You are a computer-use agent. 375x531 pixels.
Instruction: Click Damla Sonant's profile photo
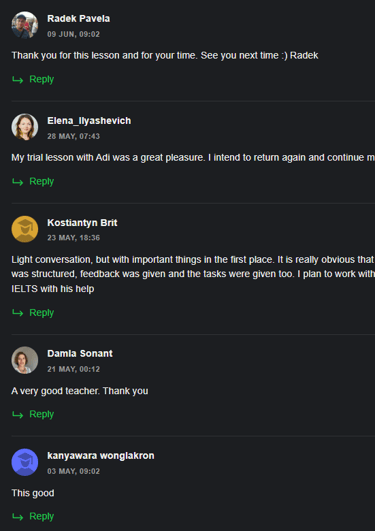[x=25, y=360]
